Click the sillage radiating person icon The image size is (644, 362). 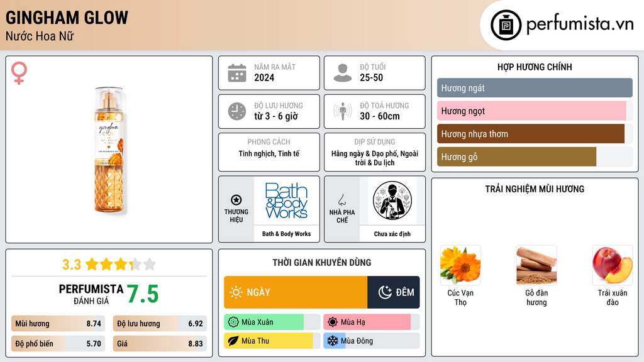[x=343, y=111]
